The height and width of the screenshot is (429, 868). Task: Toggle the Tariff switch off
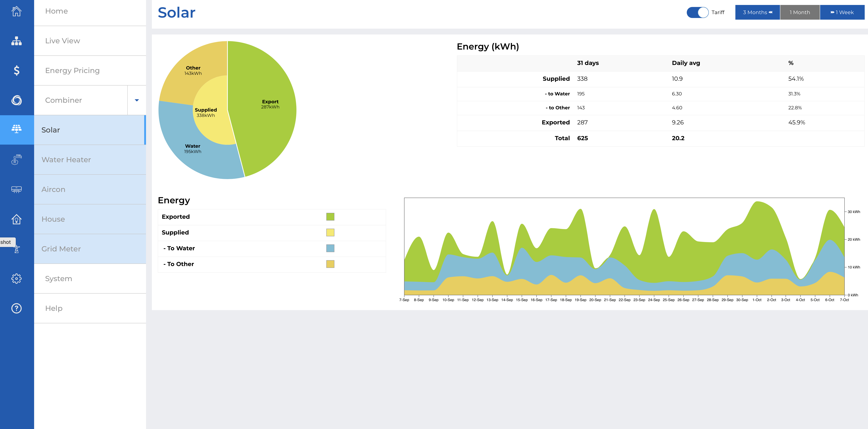pyautogui.click(x=697, y=12)
